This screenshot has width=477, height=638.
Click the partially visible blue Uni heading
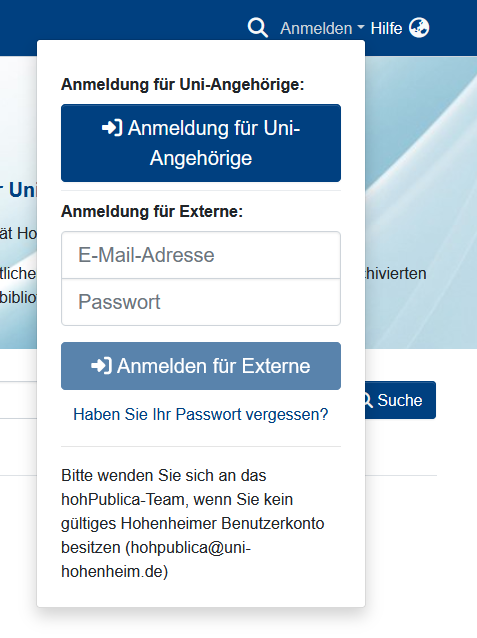[21, 190]
